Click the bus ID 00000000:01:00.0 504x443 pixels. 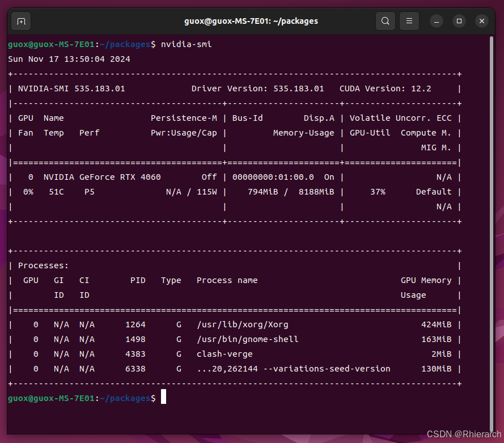tap(273, 177)
